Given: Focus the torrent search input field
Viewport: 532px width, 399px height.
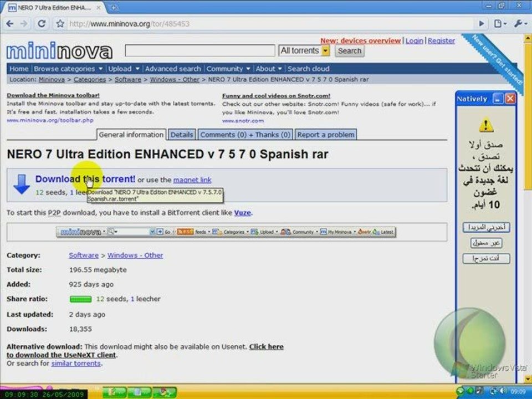Looking at the screenshot, I should click(x=200, y=51).
